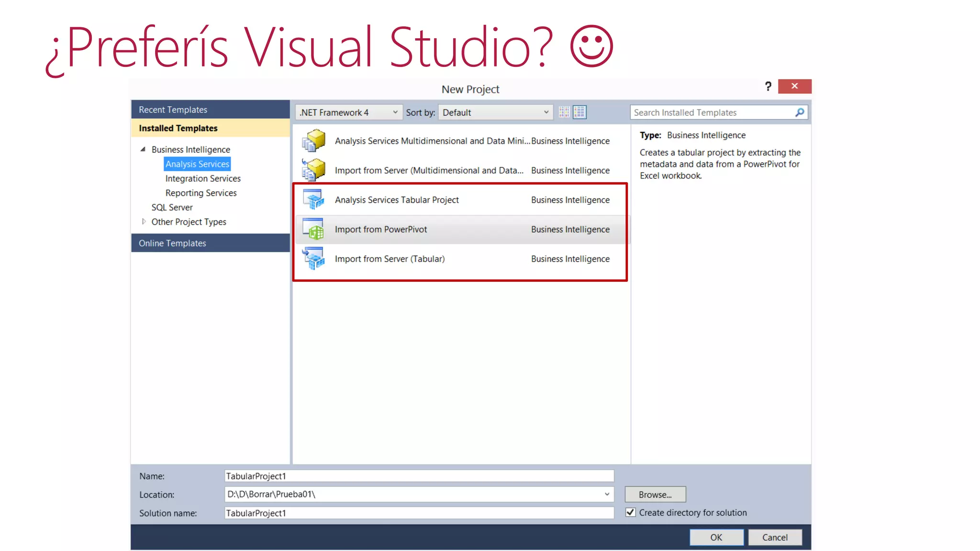980x551 pixels.
Task: Open the Online Templates section
Action: [x=211, y=243]
